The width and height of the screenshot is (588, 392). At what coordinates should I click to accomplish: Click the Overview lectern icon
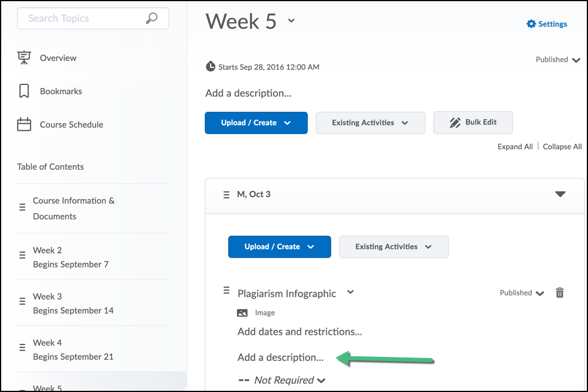click(x=23, y=57)
